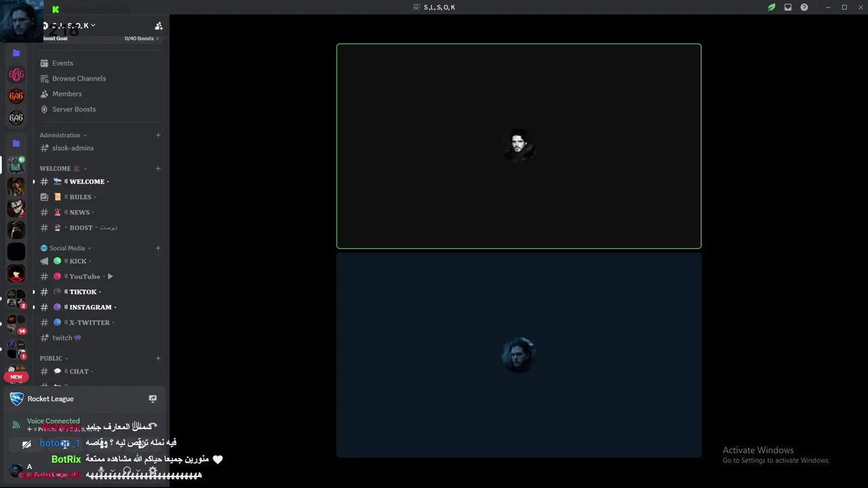The height and width of the screenshot is (488, 868).
Task: Select the bottom voice participant tile
Action: point(519,355)
